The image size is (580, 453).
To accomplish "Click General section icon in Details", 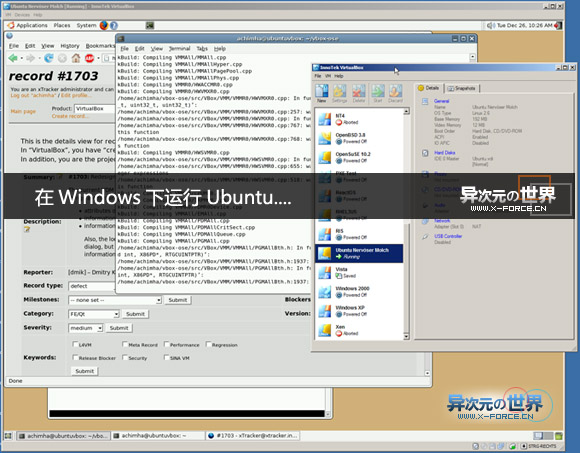I will pos(425,101).
